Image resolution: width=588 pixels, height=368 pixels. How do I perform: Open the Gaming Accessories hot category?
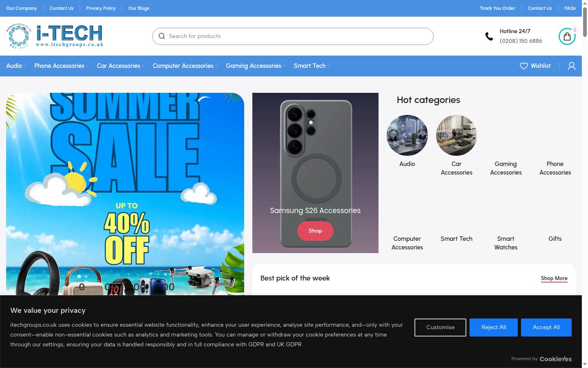[506, 168]
